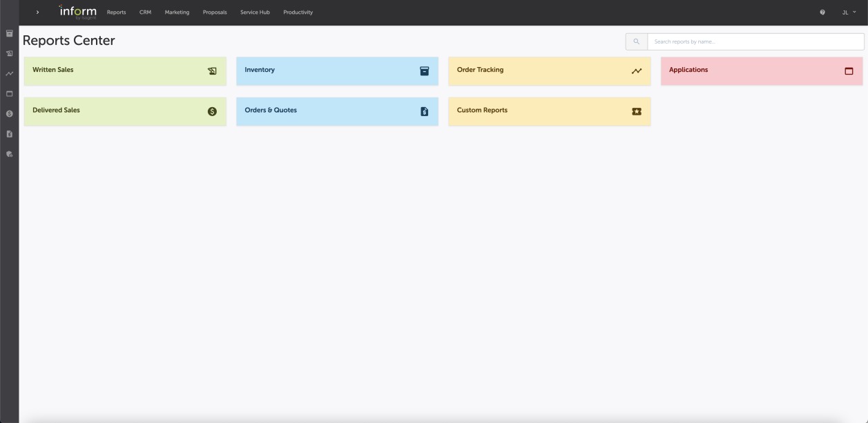Click the invoice document icon in left sidebar
Image resolution: width=868 pixels, height=423 pixels.
(10, 134)
